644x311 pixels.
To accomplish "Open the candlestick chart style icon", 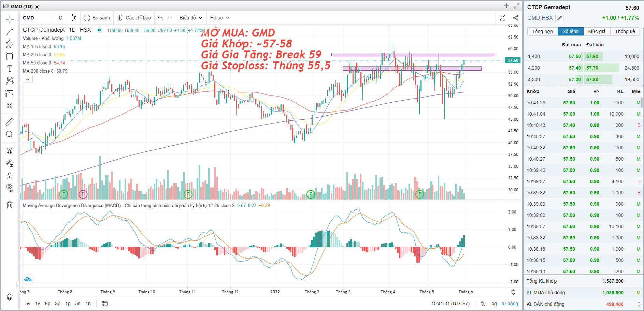I will (x=74, y=18).
